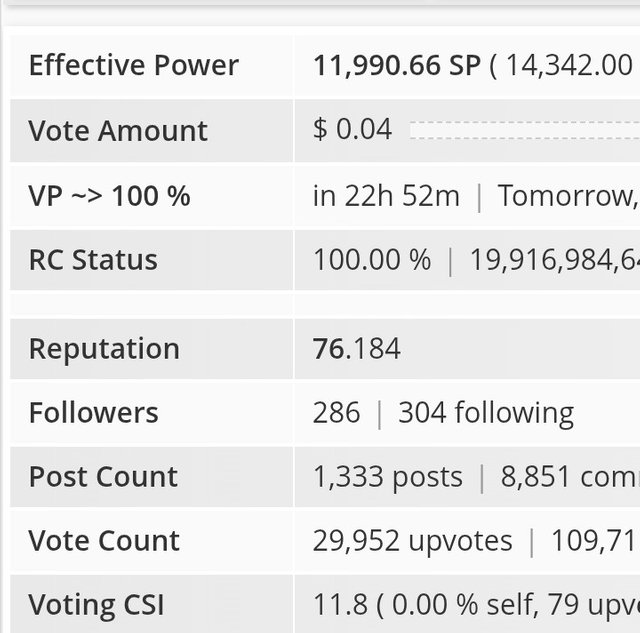
Task: Open the 29,952 upvotes value
Action: [x=412, y=541]
